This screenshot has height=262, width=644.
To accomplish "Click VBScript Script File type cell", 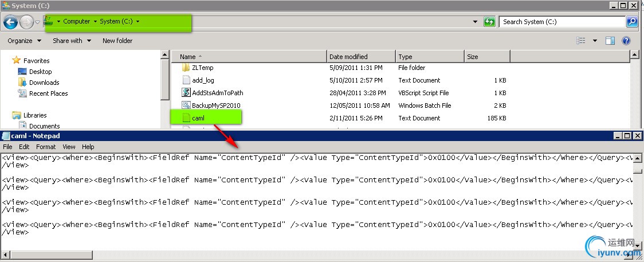I will (423, 93).
